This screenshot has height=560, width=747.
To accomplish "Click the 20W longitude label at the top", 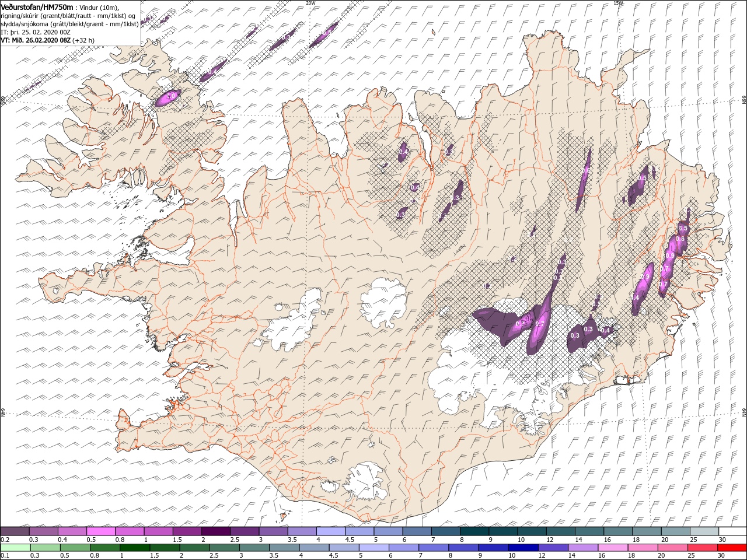I will point(310,3).
